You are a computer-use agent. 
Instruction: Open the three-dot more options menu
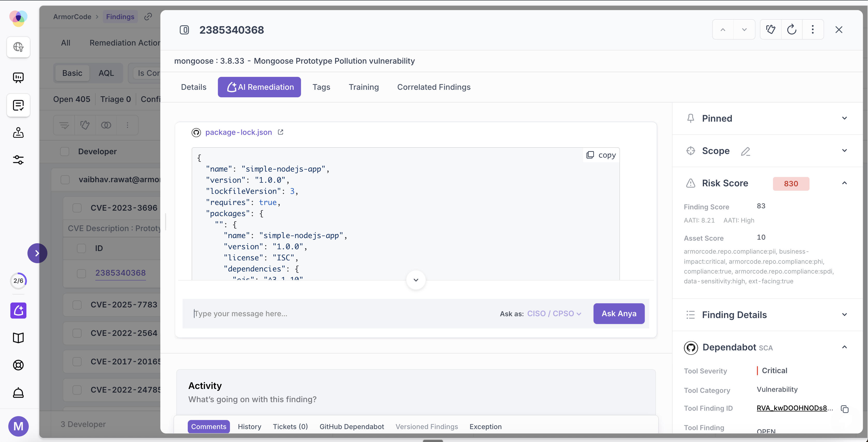pos(813,30)
